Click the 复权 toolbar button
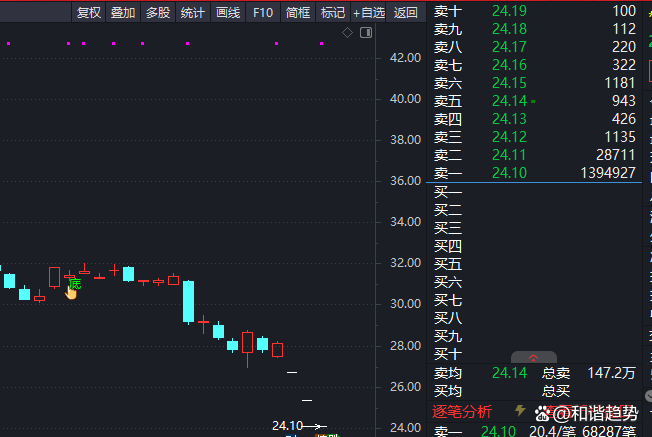This screenshot has height=437, width=652. tap(89, 12)
